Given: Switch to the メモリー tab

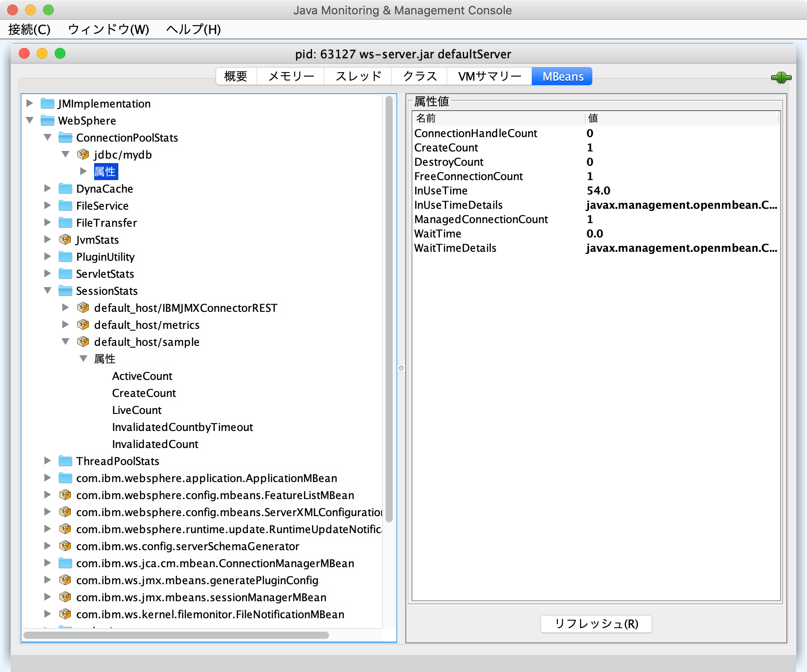Looking at the screenshot, I should pyautogui.click(x=290, y=76).
